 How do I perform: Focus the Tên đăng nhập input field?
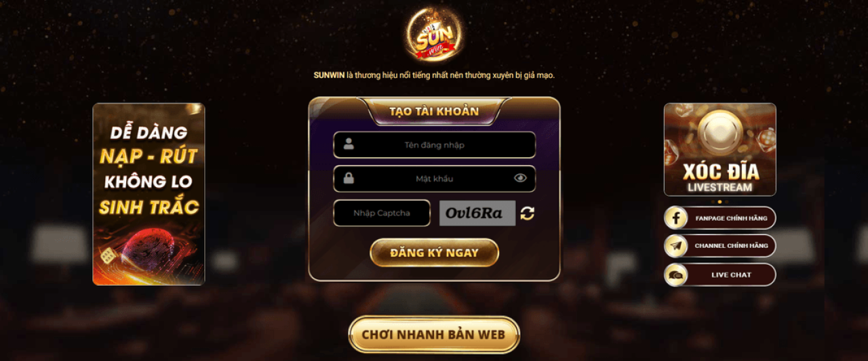coord(435,145)
